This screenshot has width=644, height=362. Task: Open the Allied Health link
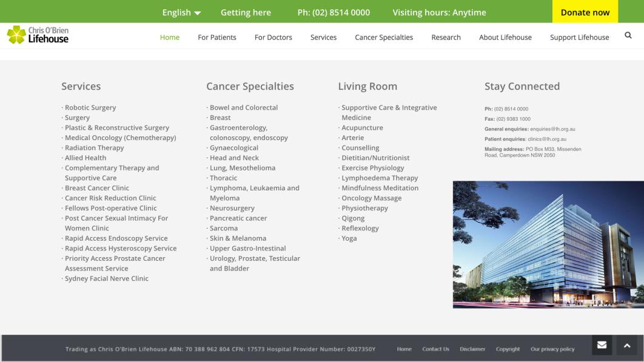click(x=86, y=158)
